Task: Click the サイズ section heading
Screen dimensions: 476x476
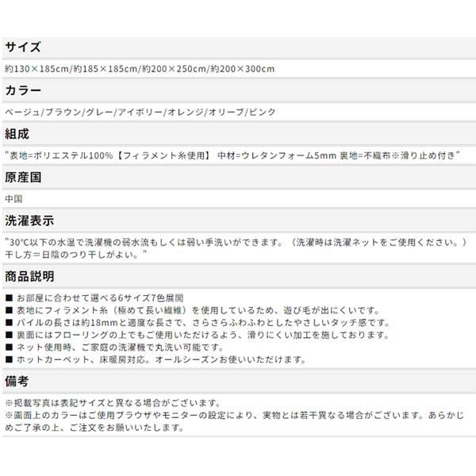Action: (23, 47)
